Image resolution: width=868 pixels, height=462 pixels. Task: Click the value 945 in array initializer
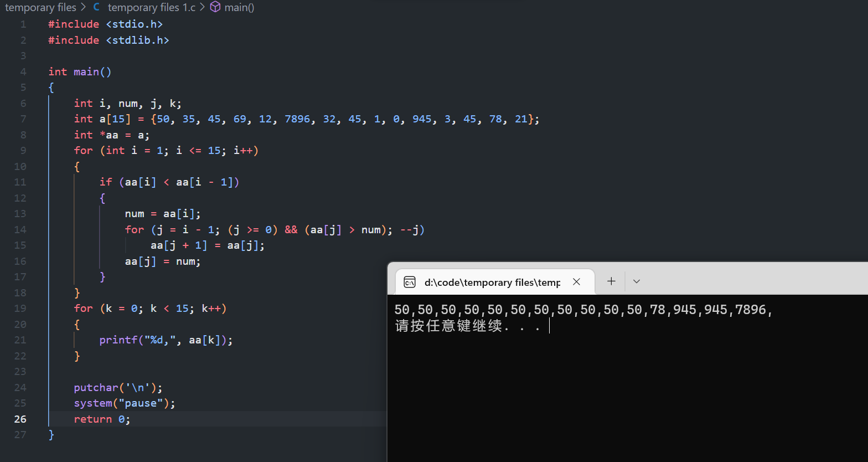tap(422, 119)
